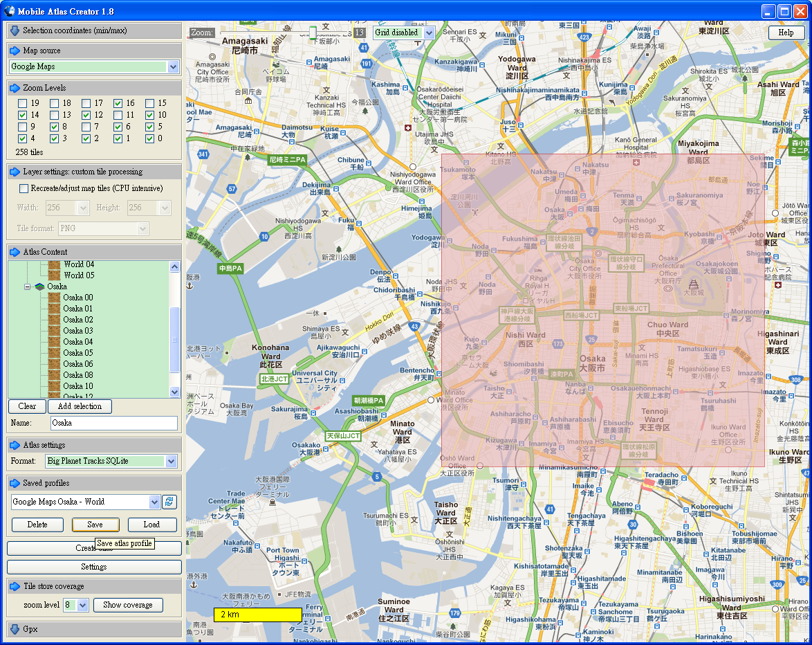Select Osaka 02 in atlas tree

[78, 320]
